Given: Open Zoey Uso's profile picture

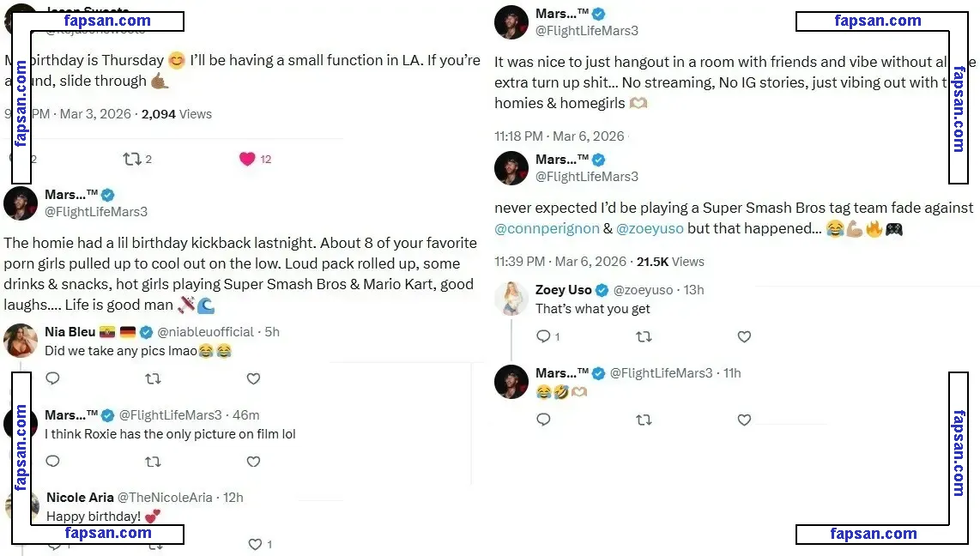Looking at the screenshot, I should (x=511, y=299).
